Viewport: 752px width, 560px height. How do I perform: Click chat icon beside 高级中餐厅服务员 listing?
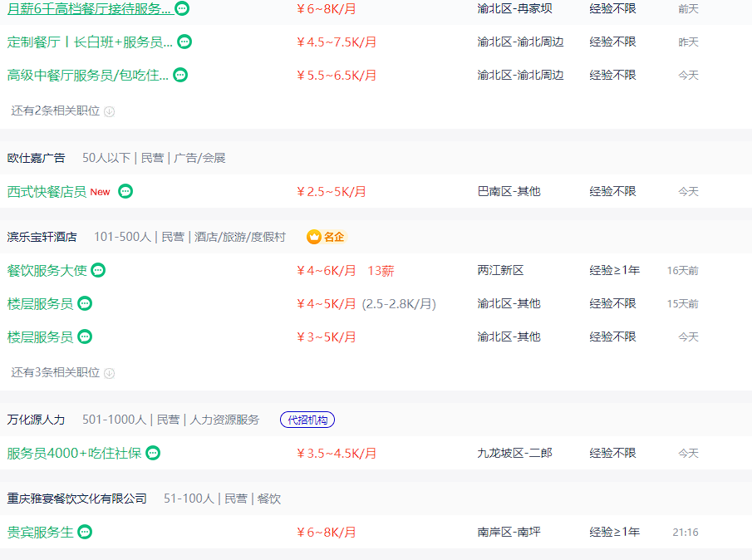coord(180,75)
